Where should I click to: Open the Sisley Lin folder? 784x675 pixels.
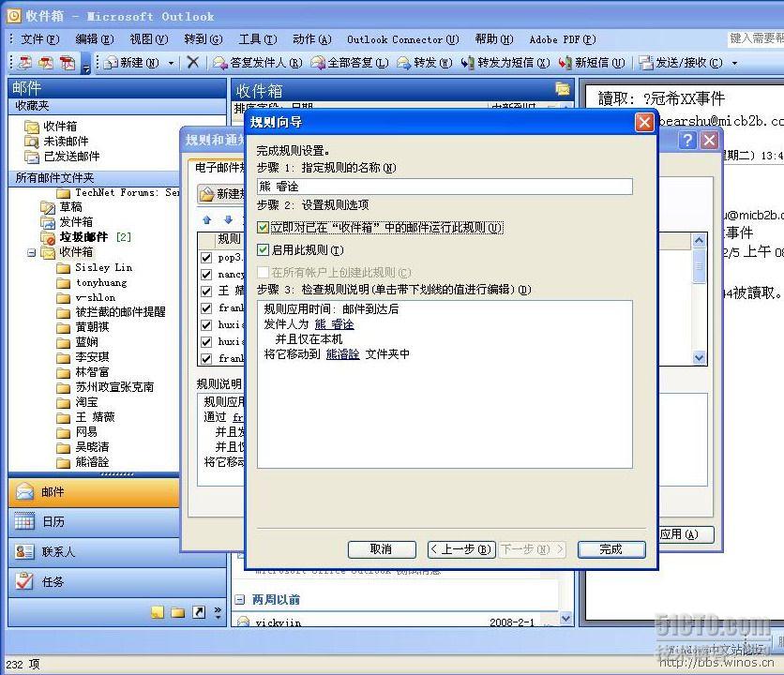95,268
